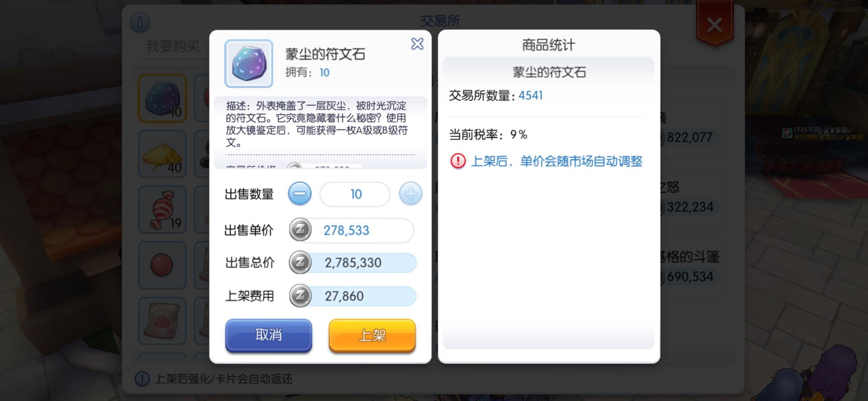Click the 交易所数量 4541 value
The width and height of the screenshot is (868, 401).
[x=530, y=95]
